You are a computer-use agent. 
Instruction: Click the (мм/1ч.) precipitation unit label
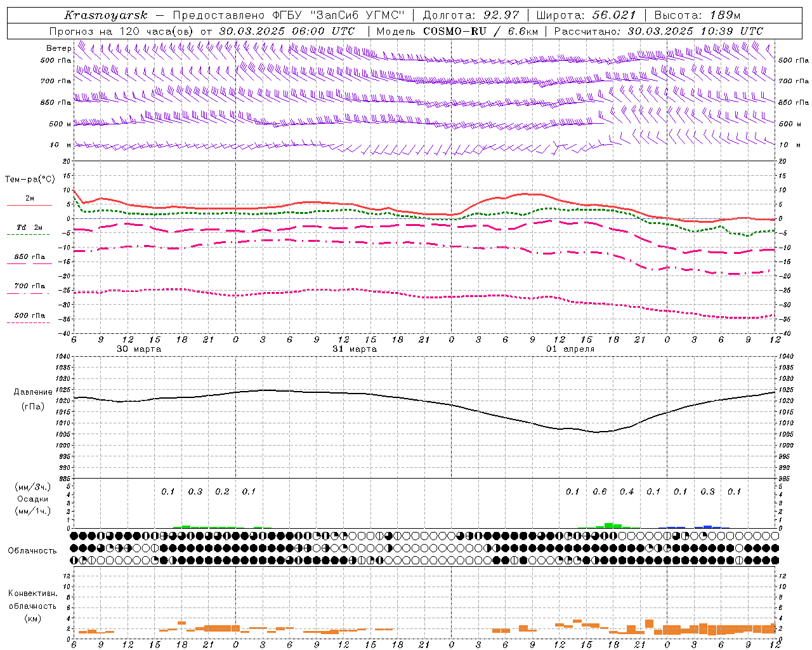(x=33, y=510)
